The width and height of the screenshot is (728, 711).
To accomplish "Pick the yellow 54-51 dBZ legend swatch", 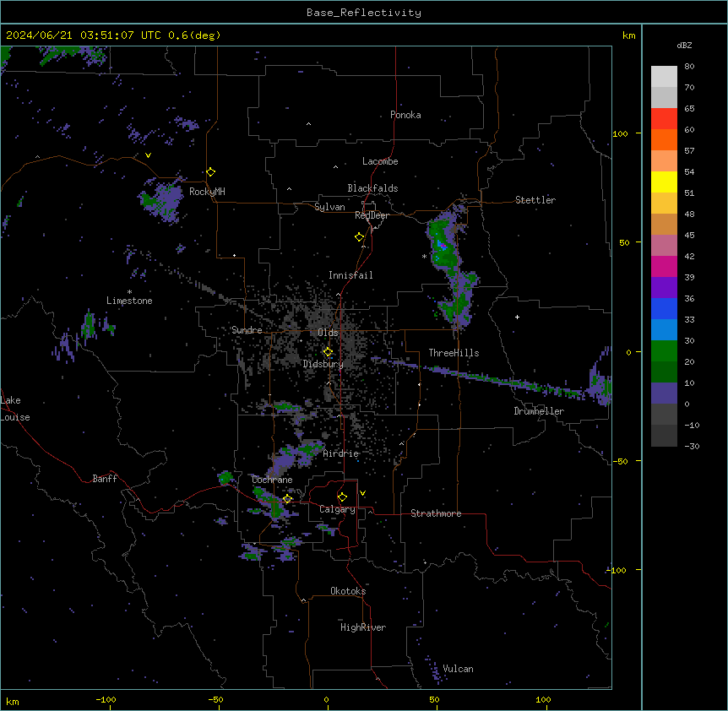I will coord(664,182).
